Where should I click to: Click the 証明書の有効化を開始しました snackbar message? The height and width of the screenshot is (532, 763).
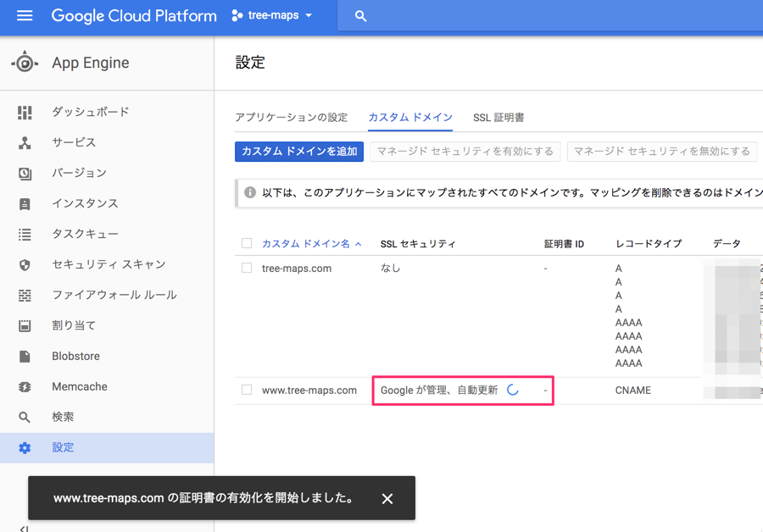click(203, 498)
